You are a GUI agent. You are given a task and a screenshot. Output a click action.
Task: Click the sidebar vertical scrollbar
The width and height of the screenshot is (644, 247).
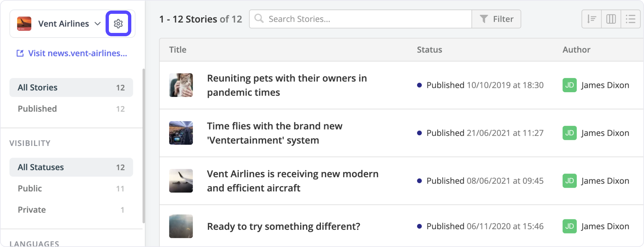pos(144,146)
